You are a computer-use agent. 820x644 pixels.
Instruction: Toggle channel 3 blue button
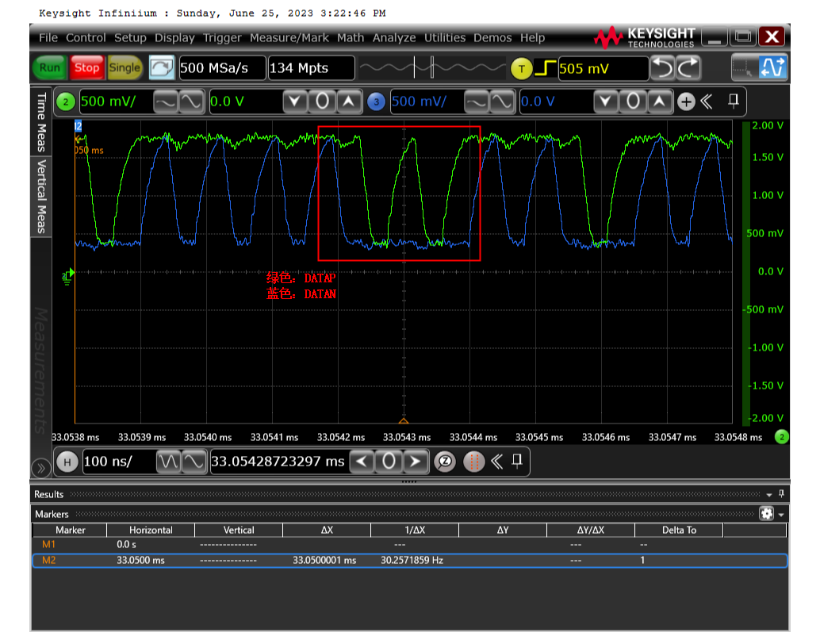tap(377, 102)
